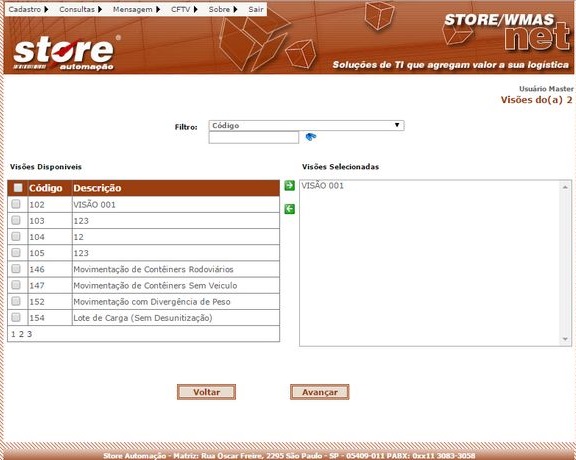
Task: Click the Avançar button
Action: click(x=320, y=392)
